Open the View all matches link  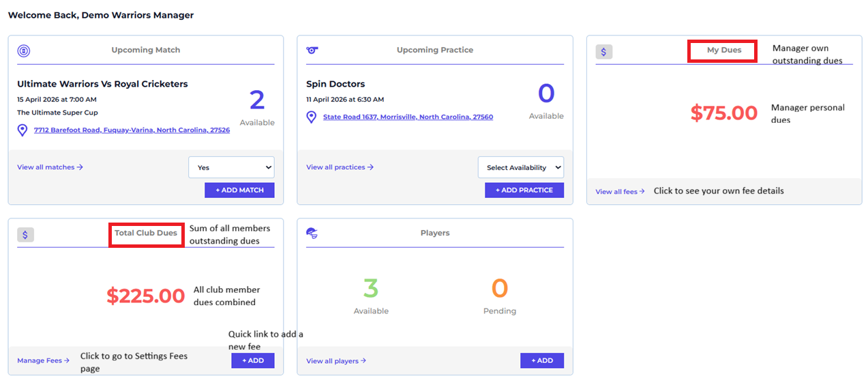pos(50,167)
